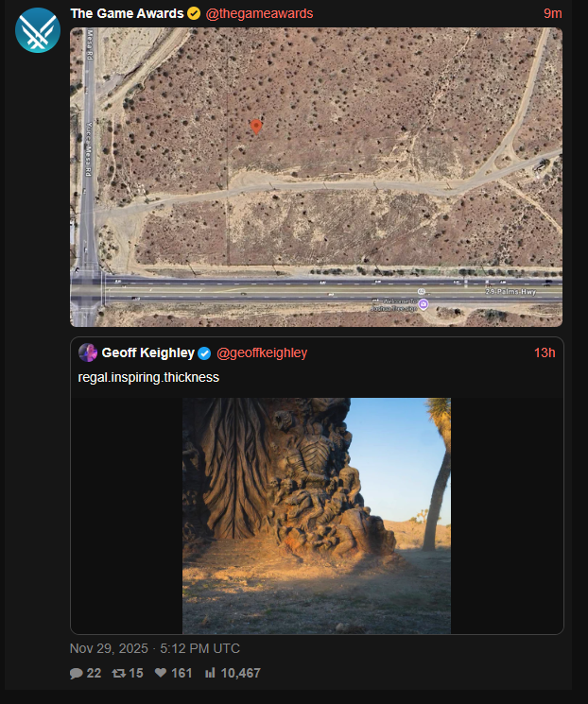Open The Game Awards profile avatar
Image resolution: width=588 pixels, height=704 pixels.
(x=38, y=30)
